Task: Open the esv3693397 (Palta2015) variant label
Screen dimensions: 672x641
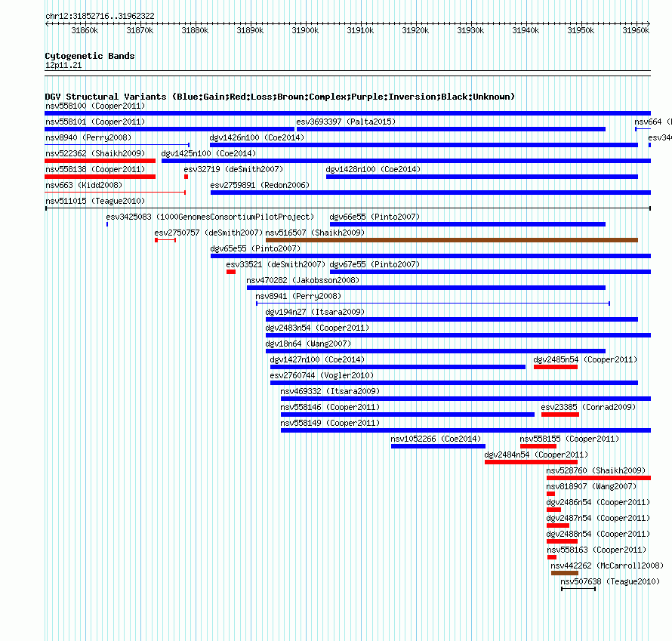Action: [346, 122]
